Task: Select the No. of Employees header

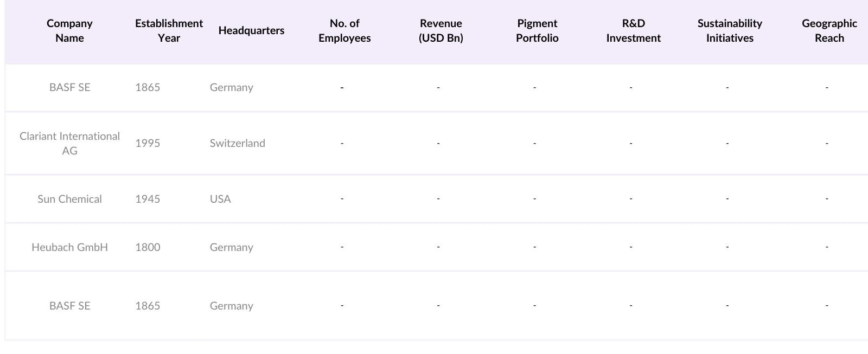Action: pyautogui.click(x=344, y=31)
